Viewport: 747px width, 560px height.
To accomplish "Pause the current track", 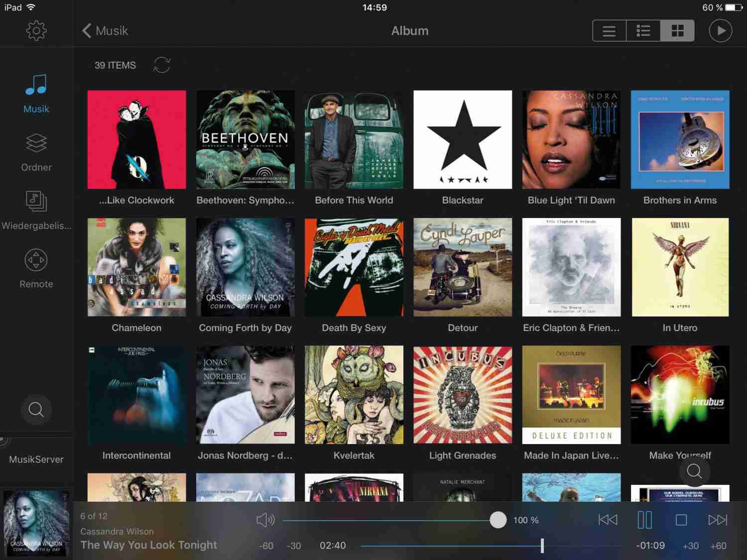I will pos(645,520).
